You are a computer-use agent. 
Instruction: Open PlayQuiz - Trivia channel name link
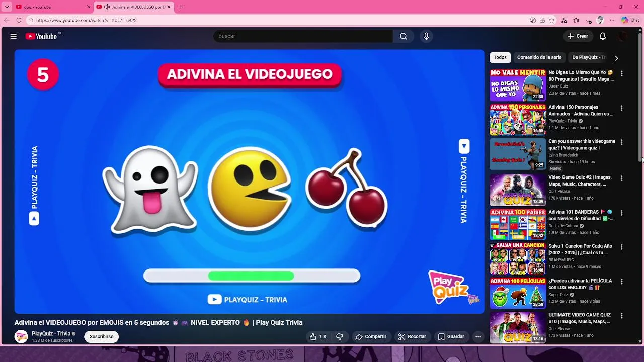click(51, 334)
